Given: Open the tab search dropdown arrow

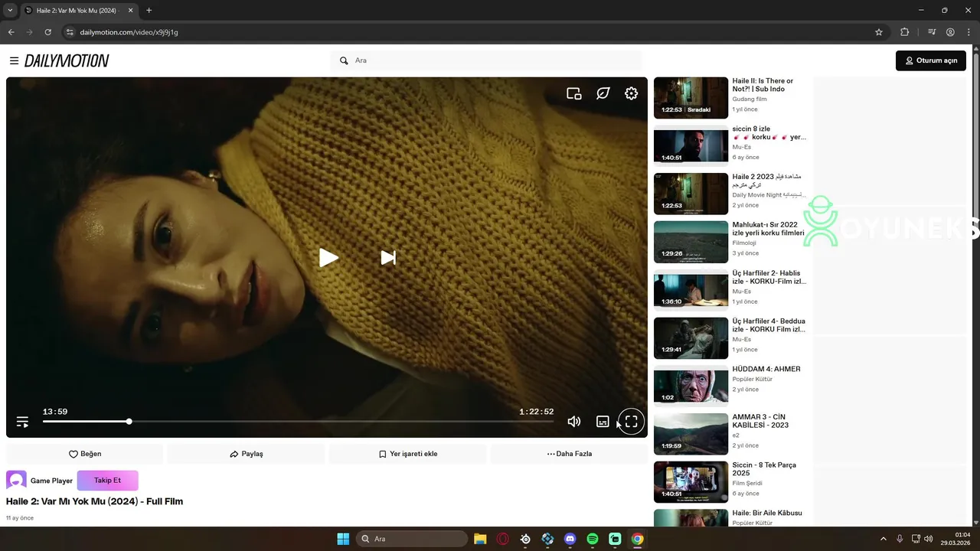Looking at the screenshot, I should click(10, 10).
